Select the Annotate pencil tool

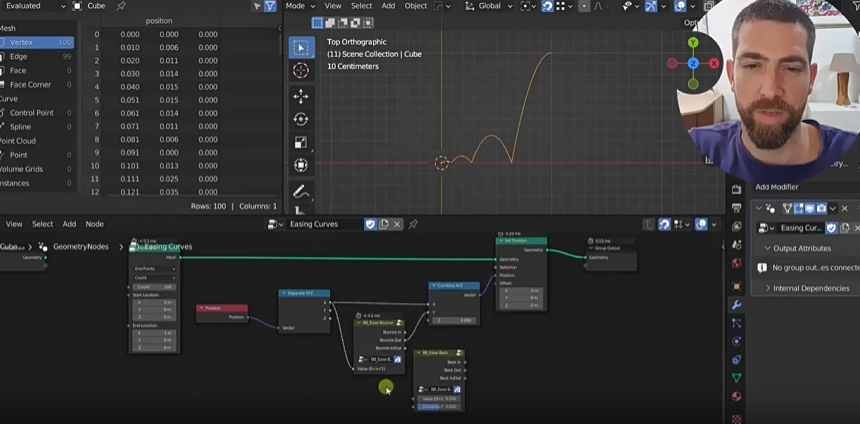coord(301,190)
